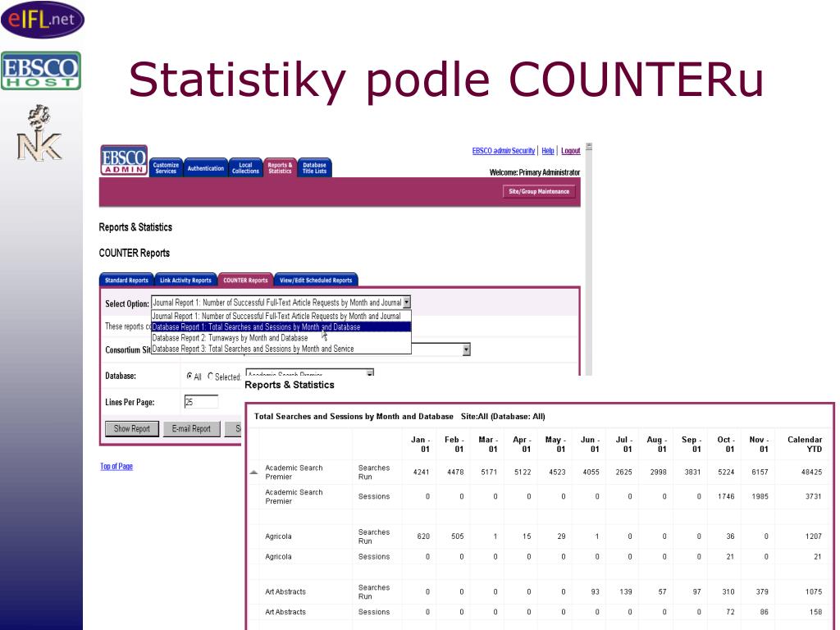
Task: Click the EBSCO Admin logo
Action: coord(124,160)
